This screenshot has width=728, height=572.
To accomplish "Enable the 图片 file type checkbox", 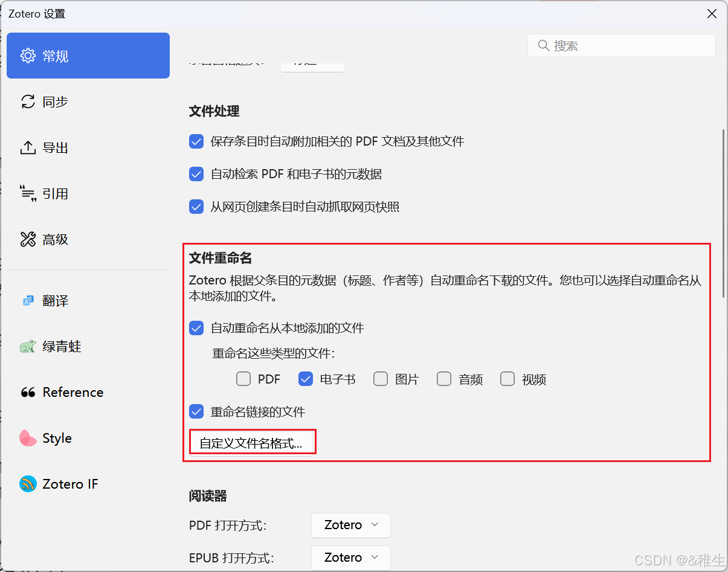I will pos(381,379).
